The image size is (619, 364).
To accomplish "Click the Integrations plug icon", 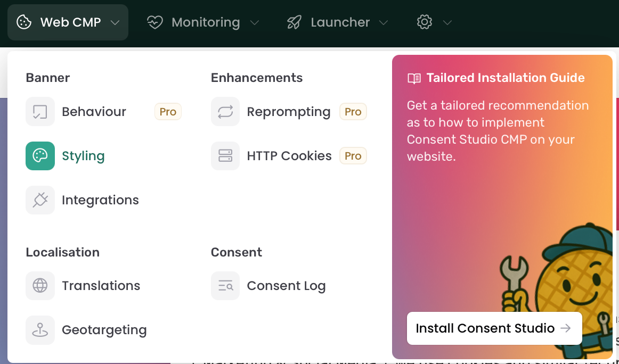I will click(40, 200).
